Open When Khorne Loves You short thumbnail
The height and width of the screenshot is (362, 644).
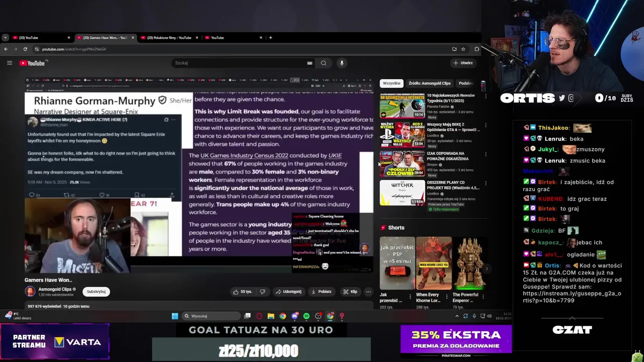click(x=434, y=263)
